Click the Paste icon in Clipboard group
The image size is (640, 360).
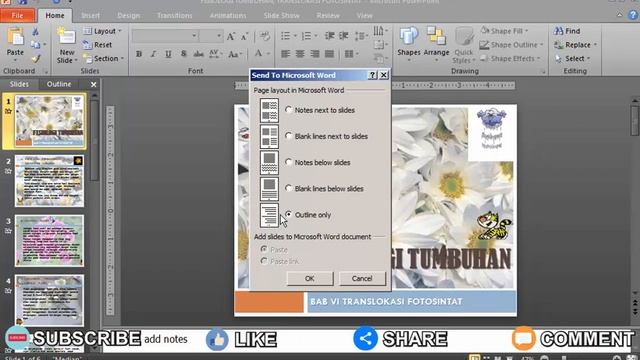15,38
